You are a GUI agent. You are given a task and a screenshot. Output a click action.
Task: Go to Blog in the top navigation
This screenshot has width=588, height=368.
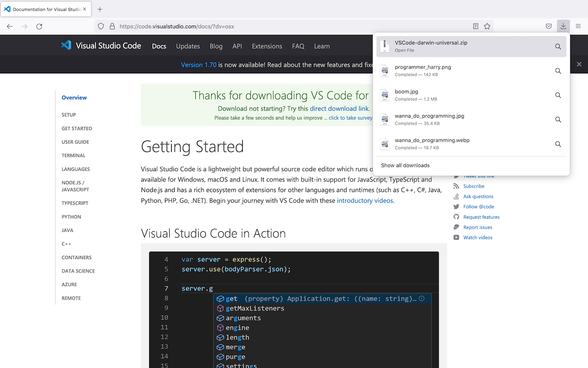point(216,46)
